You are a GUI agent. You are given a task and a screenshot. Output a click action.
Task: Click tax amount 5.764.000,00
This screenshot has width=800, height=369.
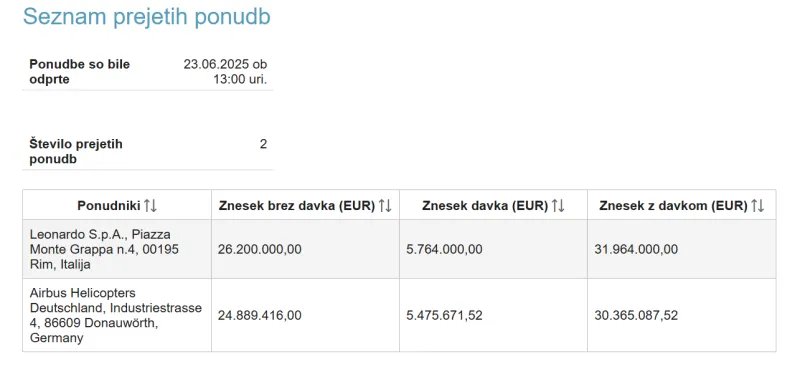click(x=444, y=250)
